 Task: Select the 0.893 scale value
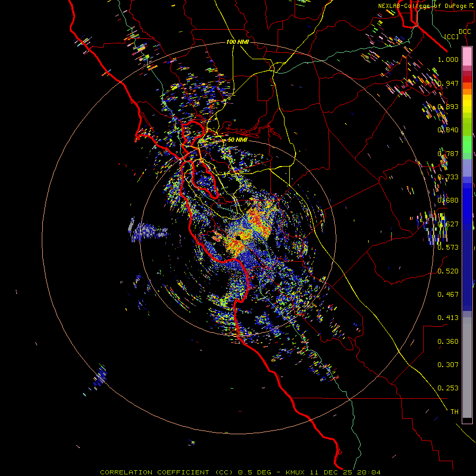[448, 106]
